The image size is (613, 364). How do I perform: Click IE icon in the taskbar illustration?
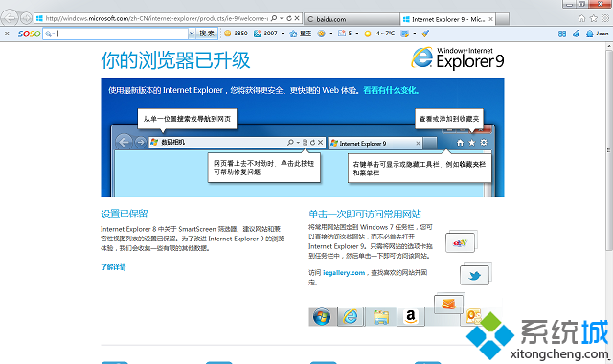coord(351,316)
